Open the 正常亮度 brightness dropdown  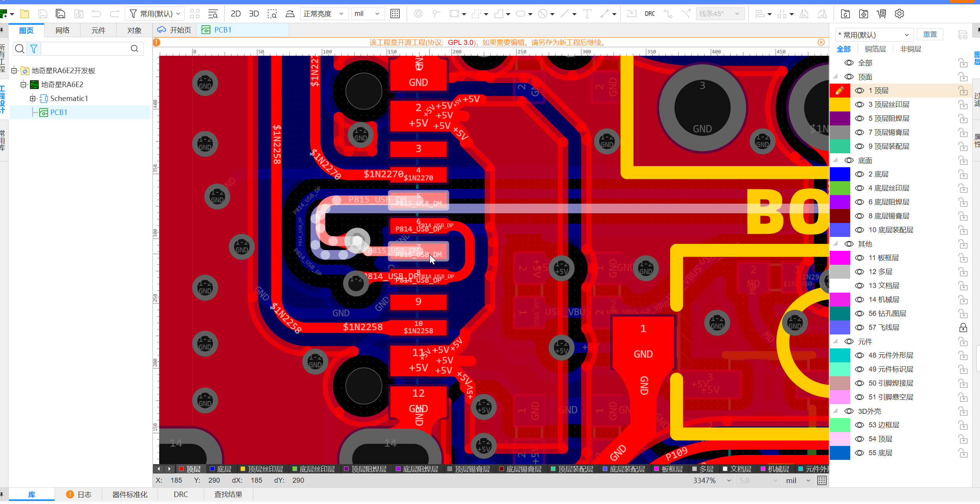(x=324, y=14)
